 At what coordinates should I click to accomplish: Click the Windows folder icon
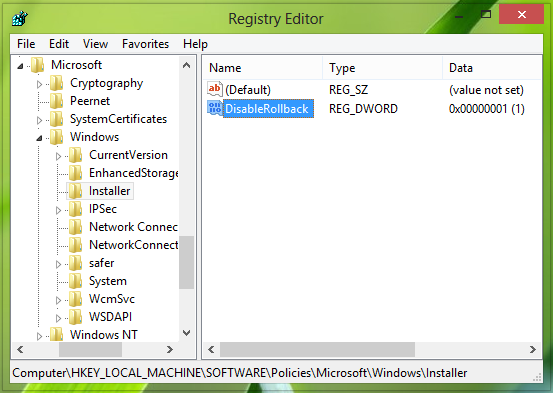57,137
